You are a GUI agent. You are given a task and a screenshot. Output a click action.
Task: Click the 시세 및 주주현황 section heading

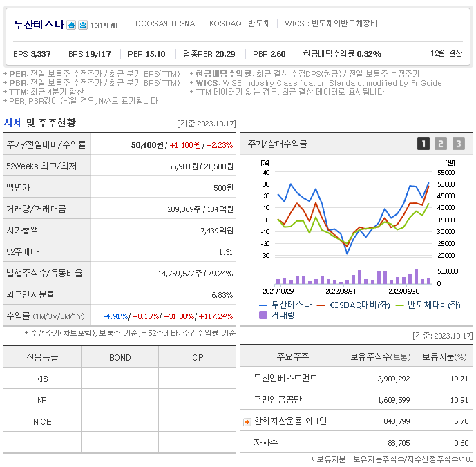(40, 123)
